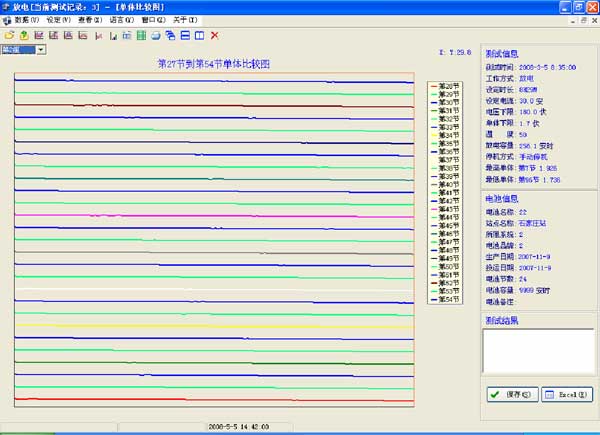The height and width of the screenshot is (435, 600).
Task: Print with the printer toolbar icon
Action: pos(155,36)
